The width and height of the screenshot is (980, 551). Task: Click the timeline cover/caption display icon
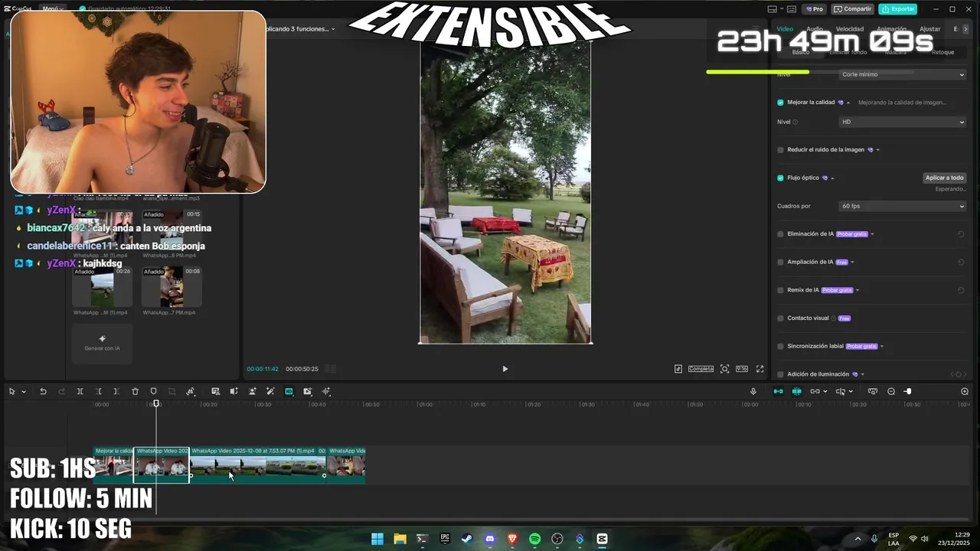873,391
